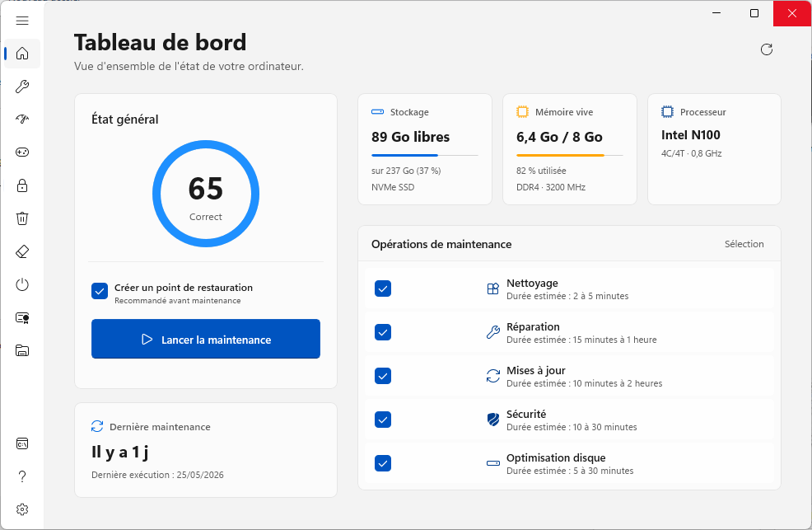The height and width of the screenshot is (530, 812).
Task: Open the power icon page in sidebar
Action: tap(21, 284)
